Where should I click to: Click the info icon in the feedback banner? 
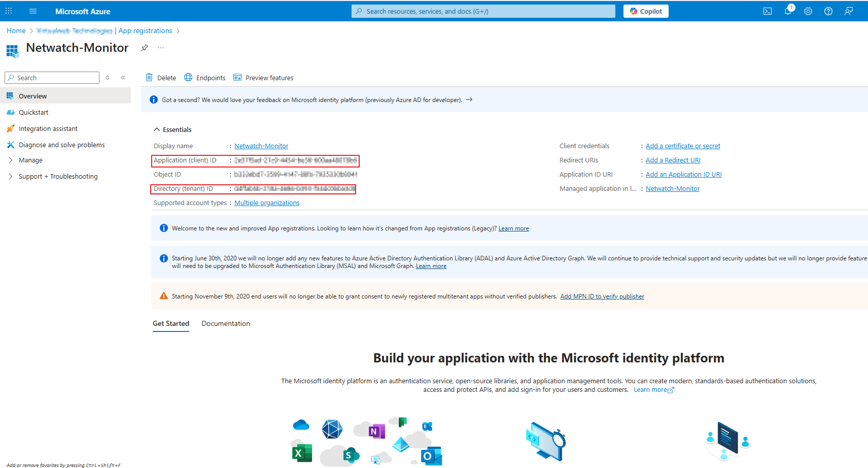154,99
